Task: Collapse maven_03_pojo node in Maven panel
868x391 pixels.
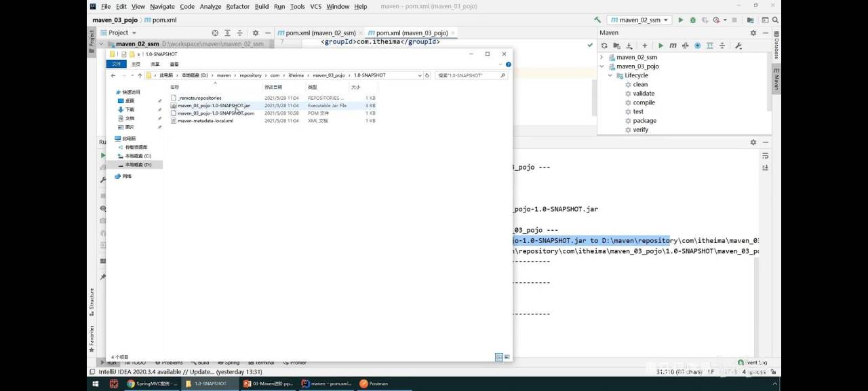Action: [x=601, y=67]
